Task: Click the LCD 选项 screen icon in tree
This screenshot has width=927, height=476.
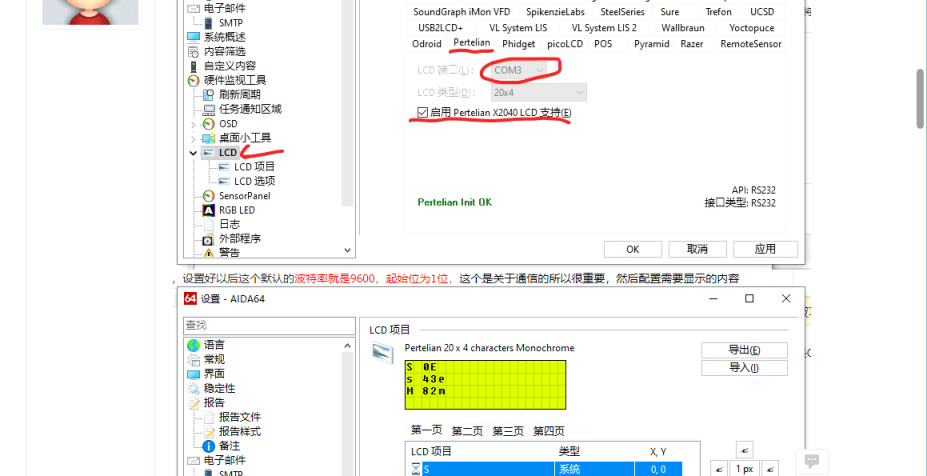Action: pos(224,182)
